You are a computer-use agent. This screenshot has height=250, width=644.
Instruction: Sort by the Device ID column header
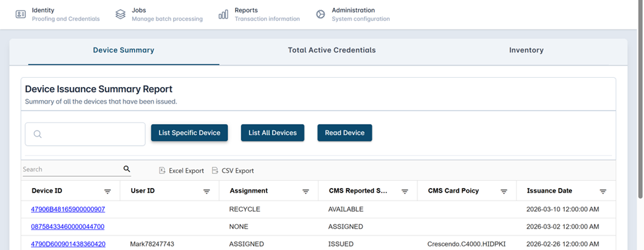[x=47, y=191]
